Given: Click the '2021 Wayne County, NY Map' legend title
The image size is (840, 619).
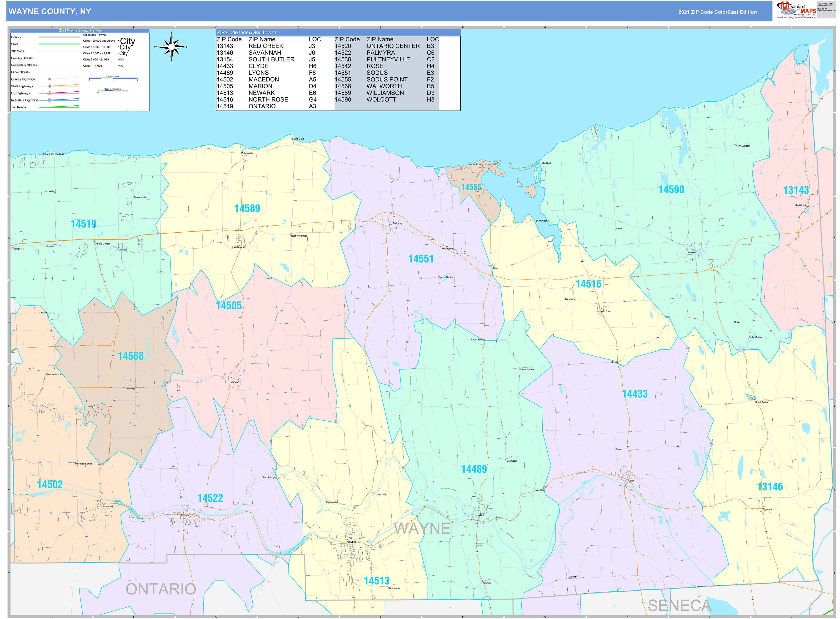Looking at the screenshot, I should click(80, 31).
